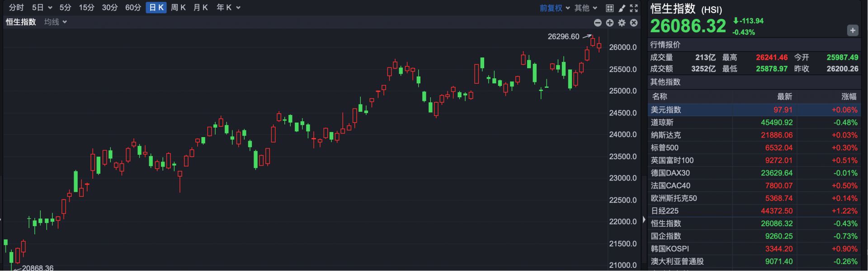This screenshot has height=271, width=868.
Task: Add 恒生指数 to watchlist with plus button
Action: coord(853,30)
